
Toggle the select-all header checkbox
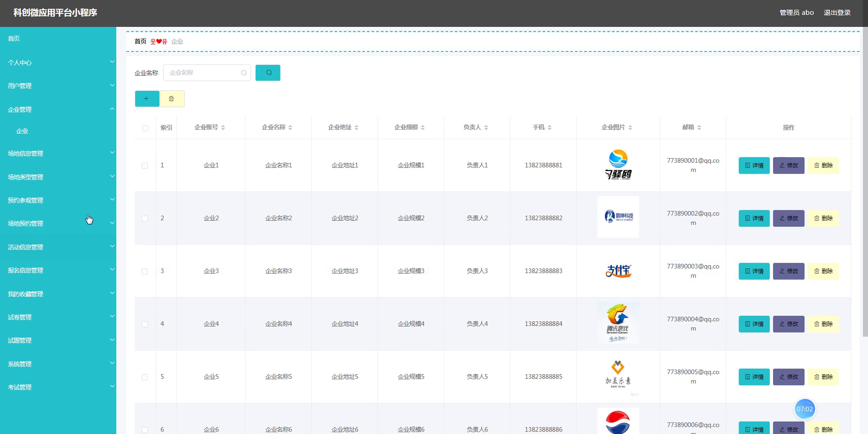point(145,128)
